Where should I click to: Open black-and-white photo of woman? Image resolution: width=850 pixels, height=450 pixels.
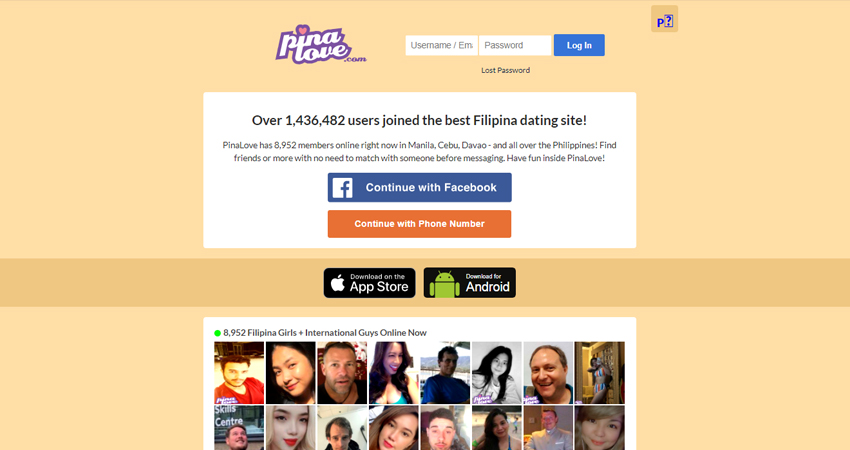(497, 373)
